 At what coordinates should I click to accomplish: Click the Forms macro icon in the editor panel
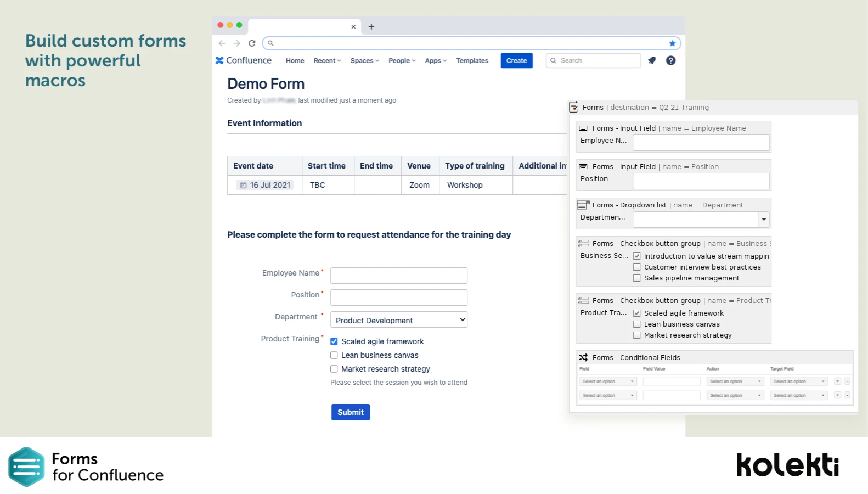pyautogui.click(x=574, y=107)
